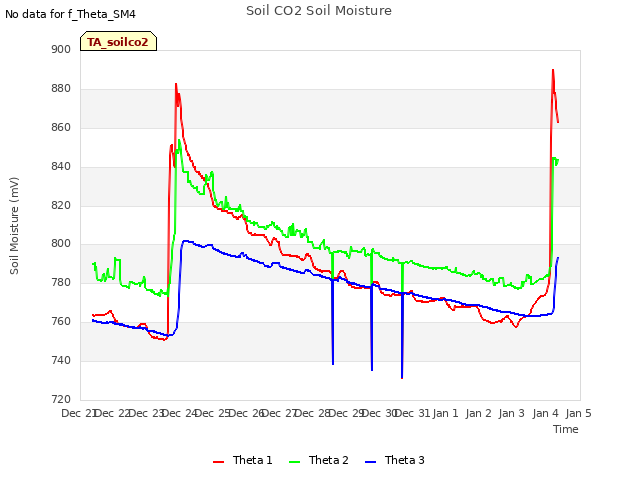This screenshot has height=480, width=640.
Task: Click the Jan 1 x-axis label
Action: coord(446,413)
